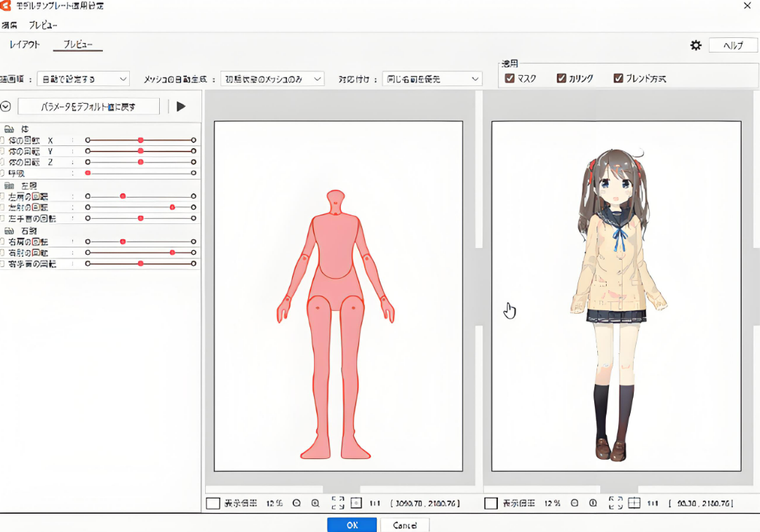Open the メッシュの自動生成 dropdown
Screen dimensions: 760x532
(x=272, y=79)
